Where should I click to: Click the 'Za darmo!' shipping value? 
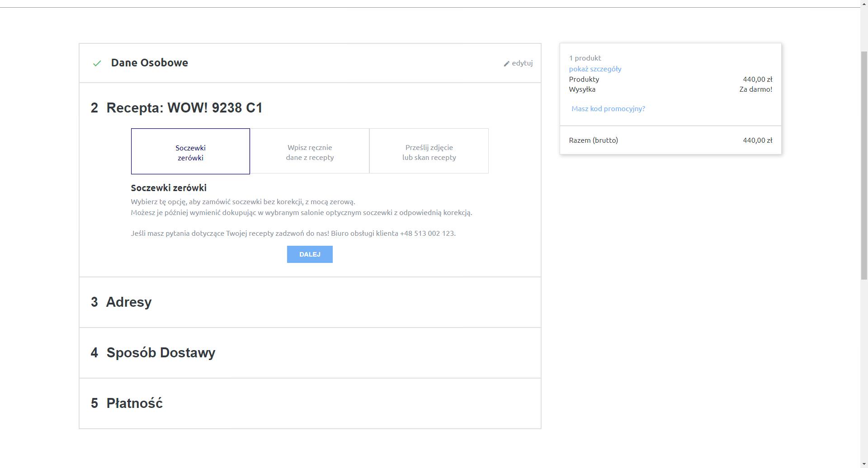755,89
